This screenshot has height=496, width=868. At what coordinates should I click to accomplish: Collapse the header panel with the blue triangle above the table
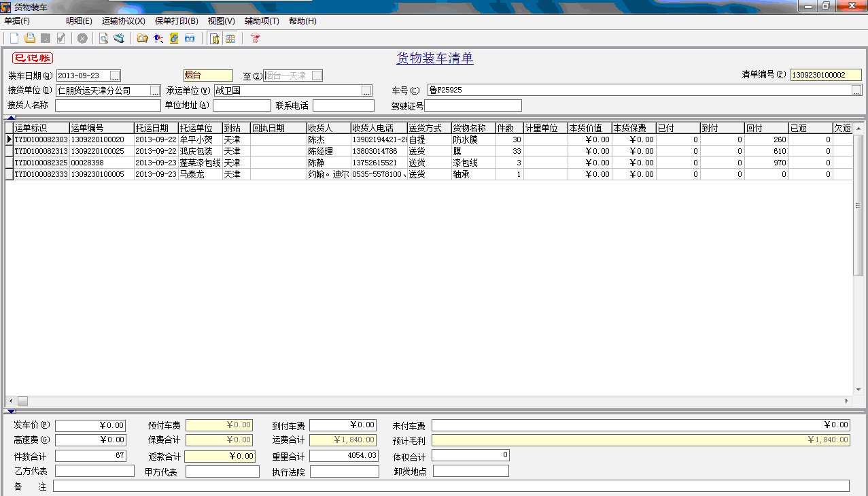click(x=10, y=117)
